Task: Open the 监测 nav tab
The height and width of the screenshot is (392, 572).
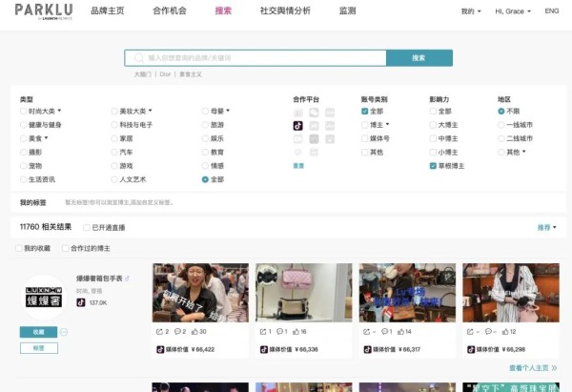Action: tap(348, 10)
